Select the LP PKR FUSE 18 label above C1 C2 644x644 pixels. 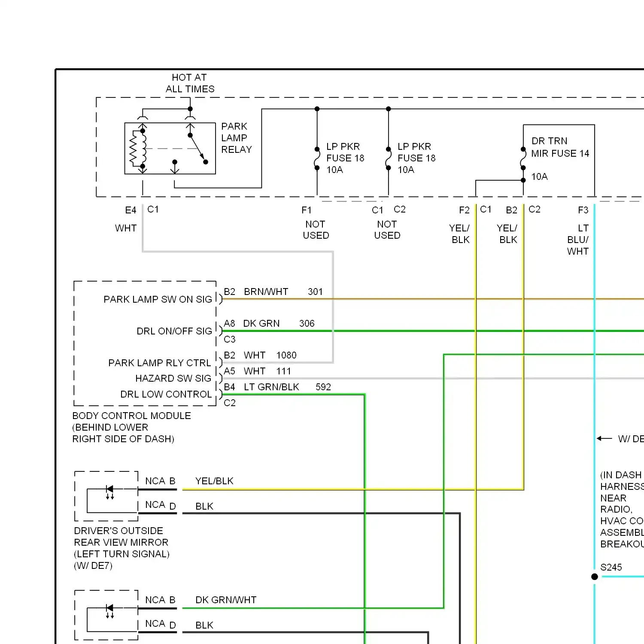416,158
